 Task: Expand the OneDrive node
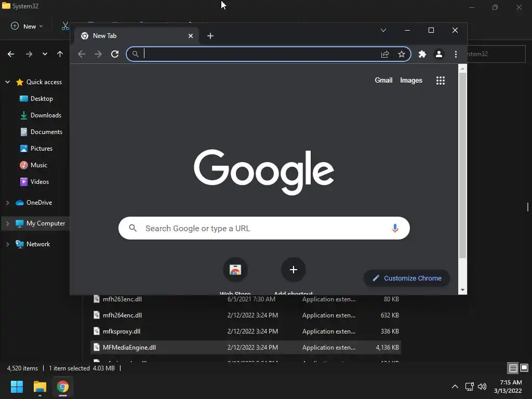click(7, 203)
